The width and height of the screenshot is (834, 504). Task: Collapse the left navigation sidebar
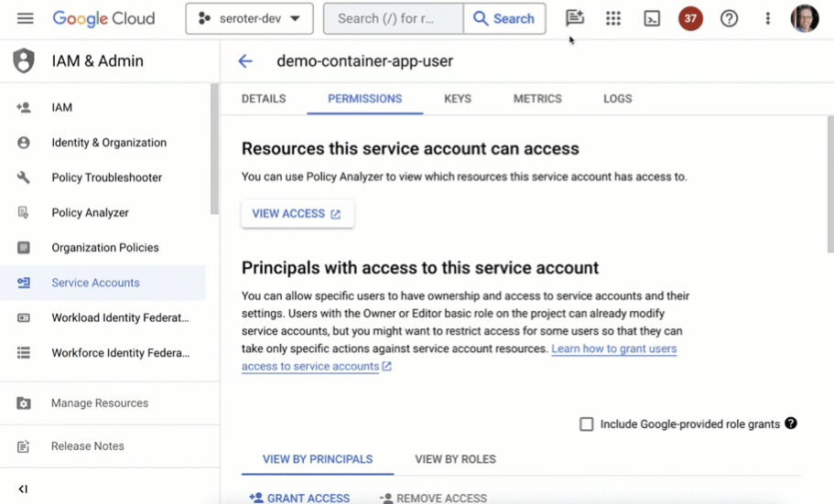click(x=23, y=489)
